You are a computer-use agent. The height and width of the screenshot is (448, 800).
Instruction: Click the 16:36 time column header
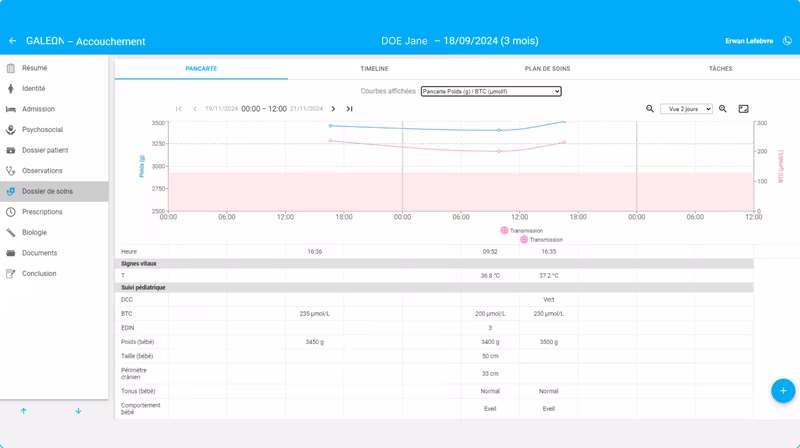(315, 252)
